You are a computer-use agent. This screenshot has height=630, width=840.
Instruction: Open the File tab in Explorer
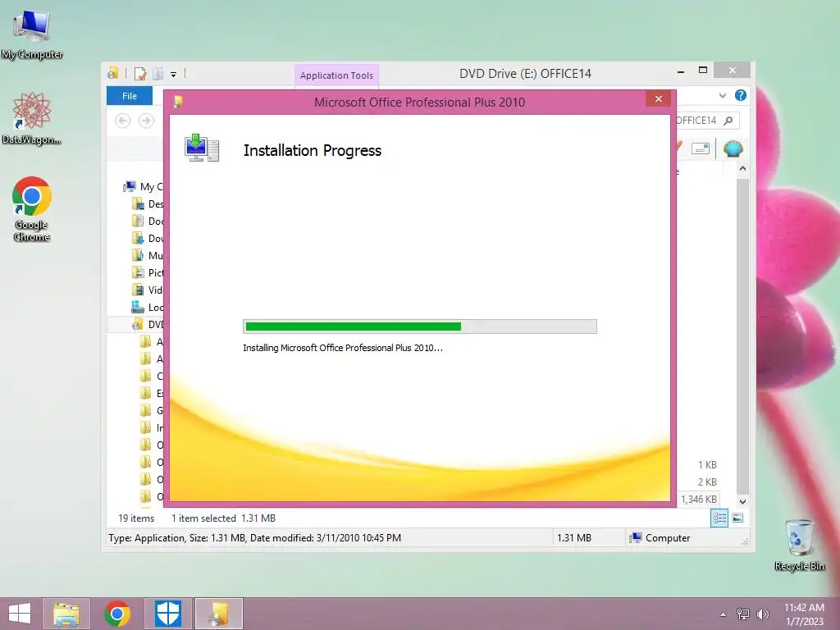click(130, 96)
